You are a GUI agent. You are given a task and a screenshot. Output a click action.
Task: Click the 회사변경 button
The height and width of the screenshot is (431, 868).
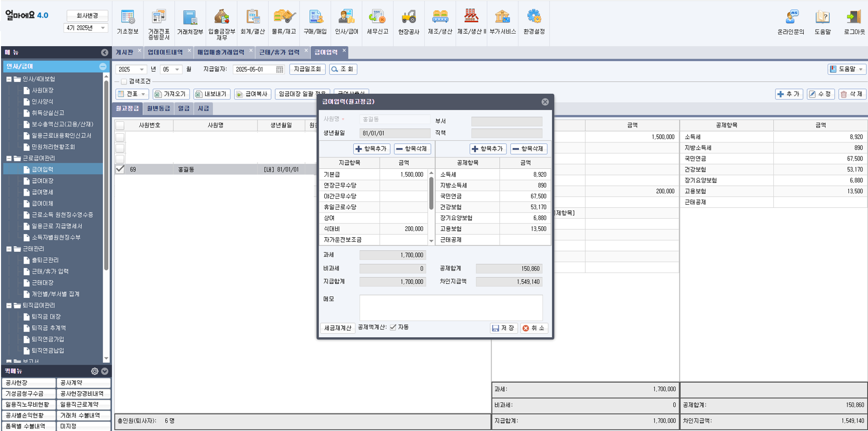88,16
